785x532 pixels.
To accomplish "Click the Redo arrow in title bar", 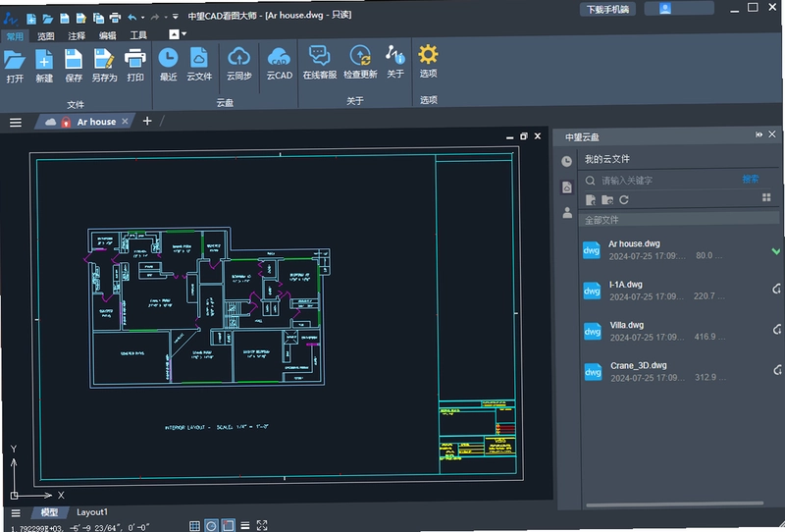I will [x=155, y=17].
